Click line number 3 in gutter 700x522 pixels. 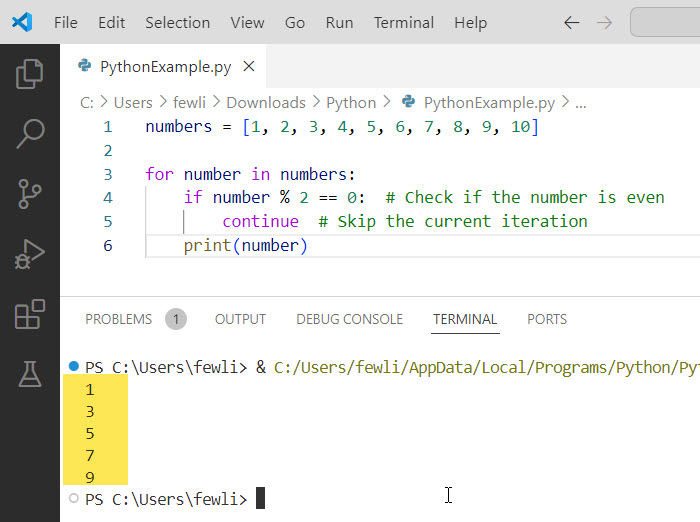[x=108, y=174]
